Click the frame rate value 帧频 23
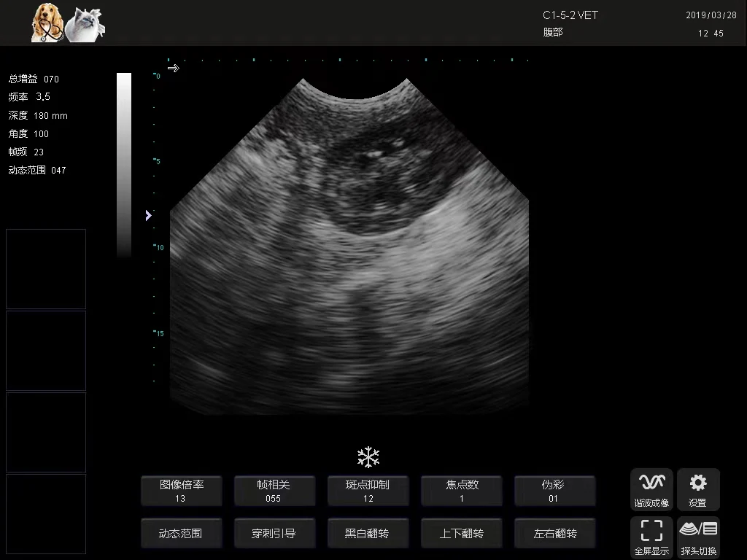The image size is (747, 560). (26, 152)
